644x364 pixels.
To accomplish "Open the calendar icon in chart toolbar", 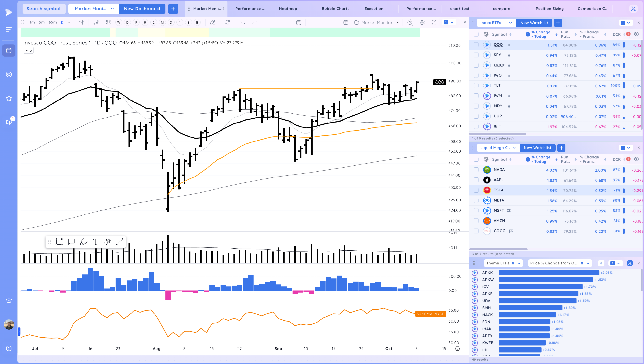I will 298,23.
